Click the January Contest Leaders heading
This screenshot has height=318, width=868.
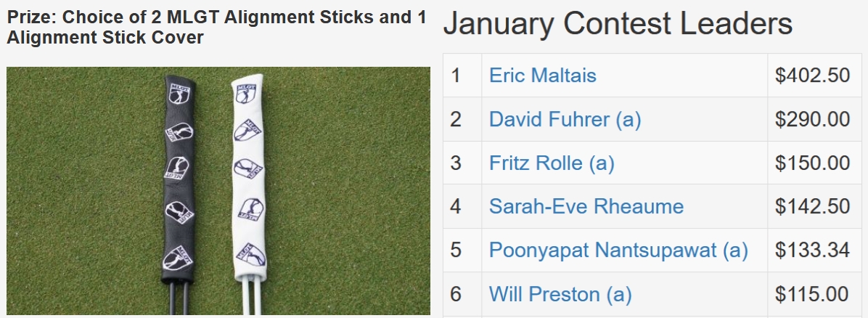tap(618, 25)
